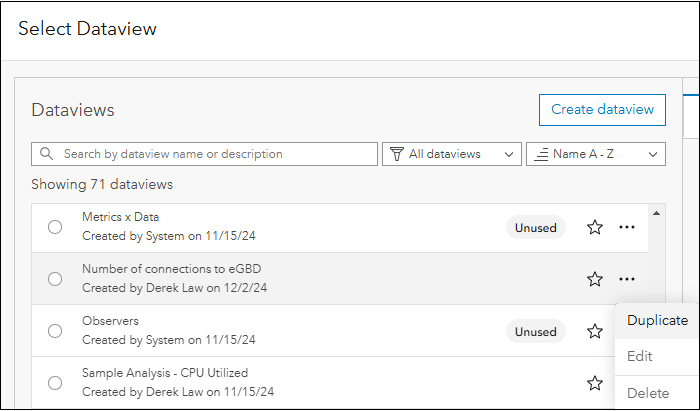This screenshot has width=700, height=411.
Task: Select Sample Analysis - CPU Utilized radio button
Action: pos(55,383)
